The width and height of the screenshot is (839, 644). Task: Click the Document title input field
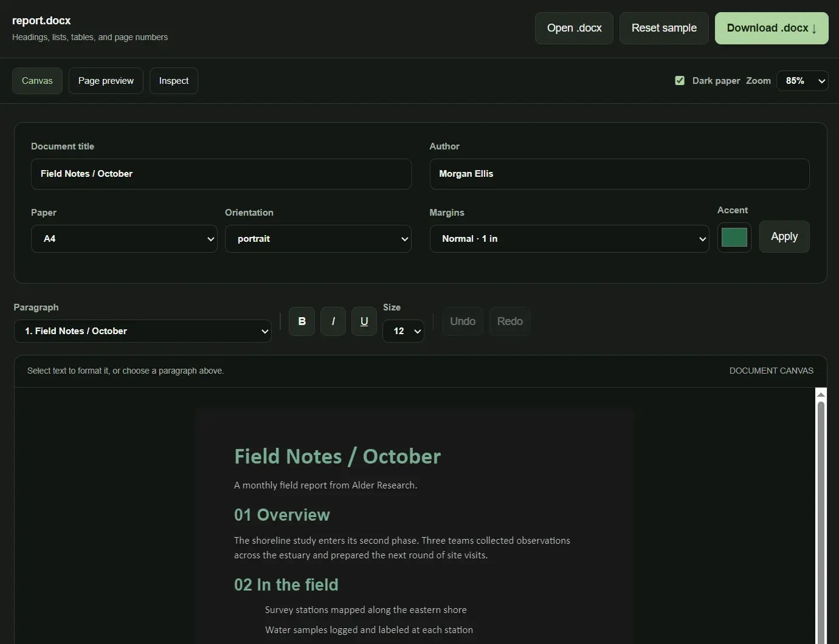pos(221,174)
